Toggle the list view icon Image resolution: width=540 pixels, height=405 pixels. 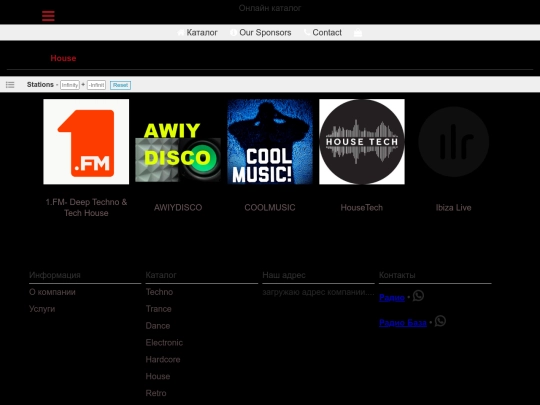point(10,85)
